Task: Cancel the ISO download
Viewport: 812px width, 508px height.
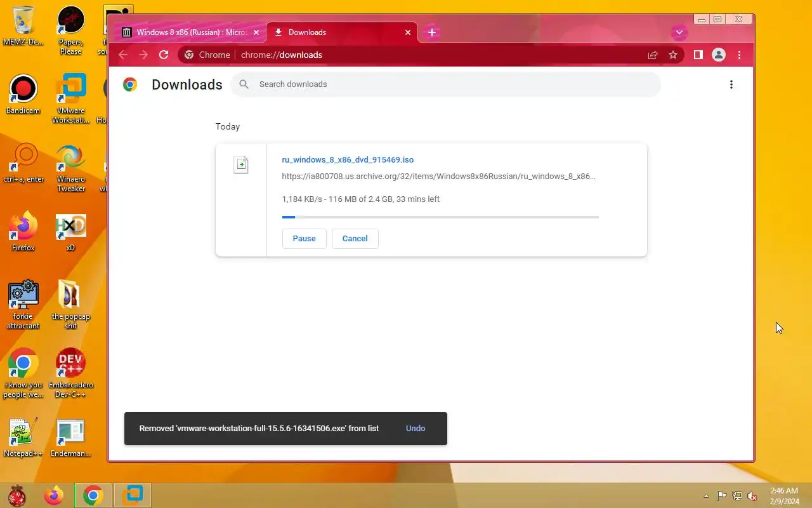Action: pyautogui.click(x=355, y=238)
